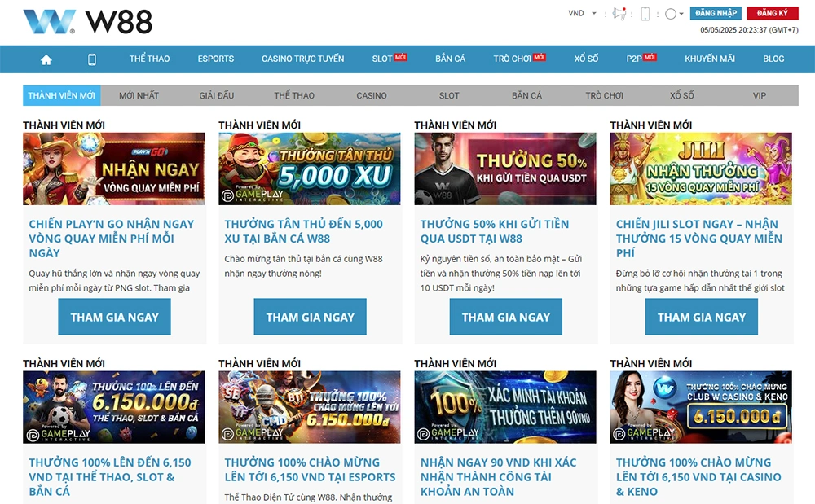
Task: Select the THÀNH VIÊN MỚI filter tab
Action: click(x=62, y=95)
